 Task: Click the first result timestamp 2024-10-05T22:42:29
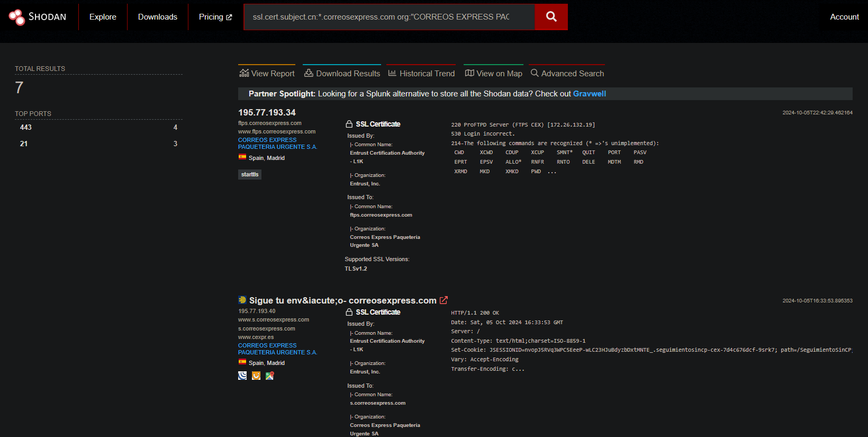coord(817,113)
